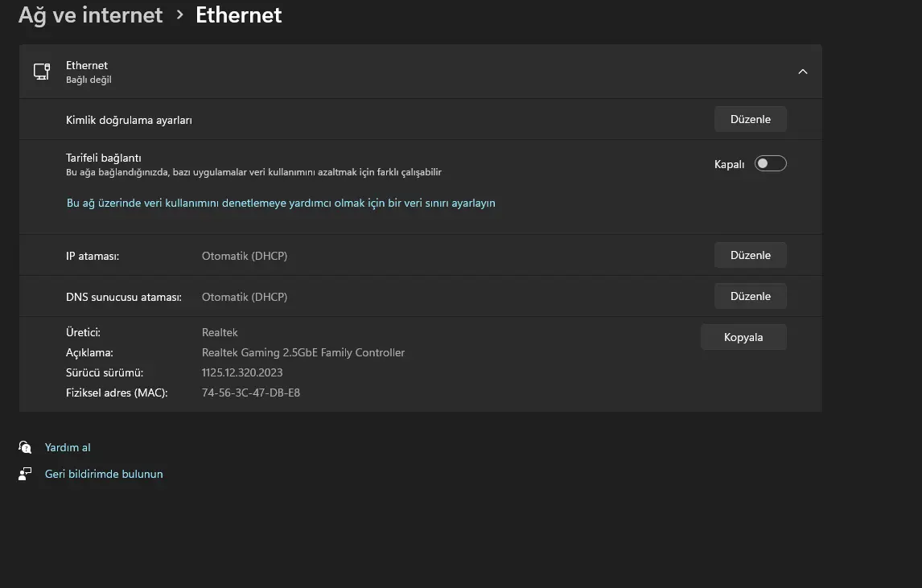Toggle the Tarifeli bağlantı switch
The width and height of the screenshot is (922, 588).
[770, 163]
